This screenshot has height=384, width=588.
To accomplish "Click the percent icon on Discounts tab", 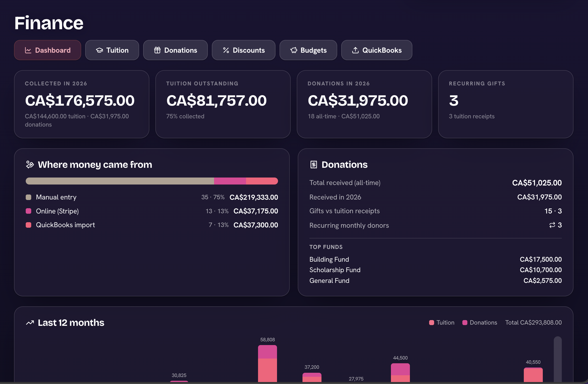I will [226, 50].
